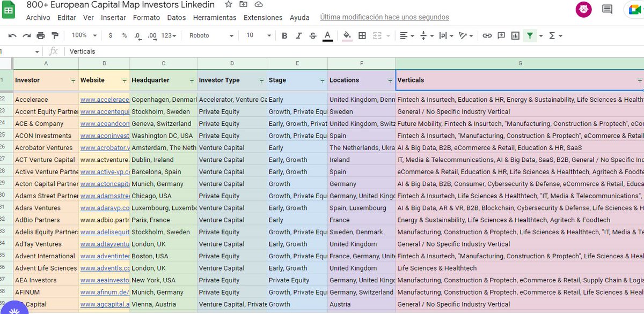644x314 pixels.
Task: Open the Formato menu
Action: pyautogui.click(x=147, y=18)
